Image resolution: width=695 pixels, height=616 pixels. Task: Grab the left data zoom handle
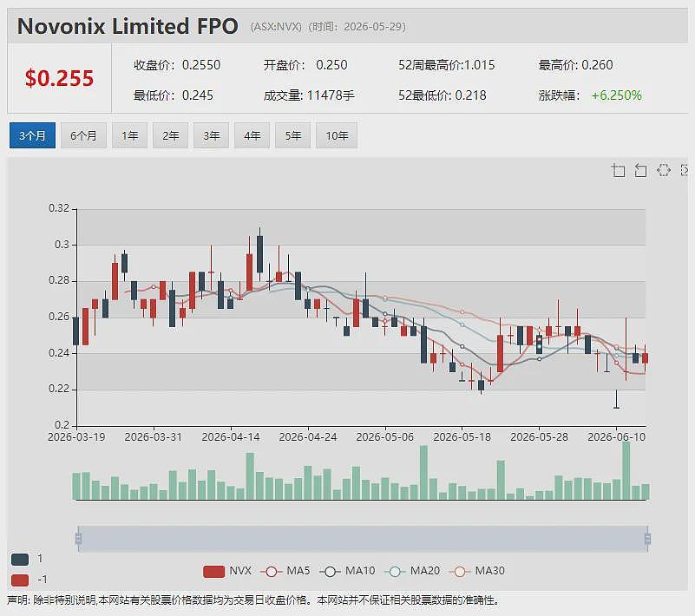78,539
